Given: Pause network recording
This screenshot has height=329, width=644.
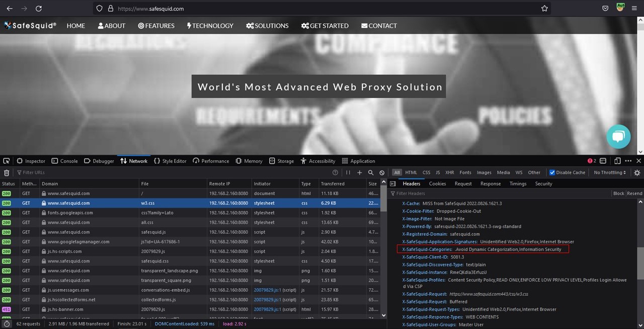Looking at the screenshot, I should tap(348, 173).
